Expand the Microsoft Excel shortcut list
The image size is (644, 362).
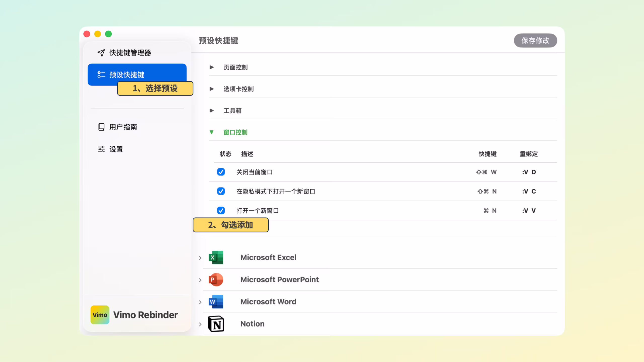[x=200, y=258]
